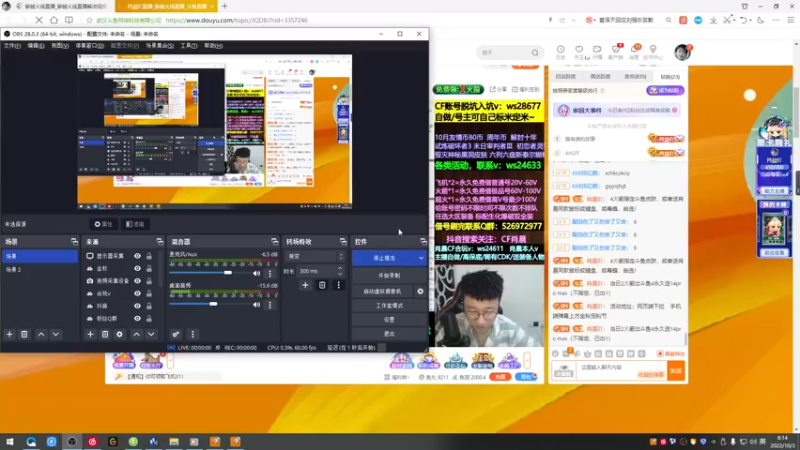This screenshot has width=800, height=450.
Task: Pop out the 场景 dock panel
Action: click(x=74, y=241)
